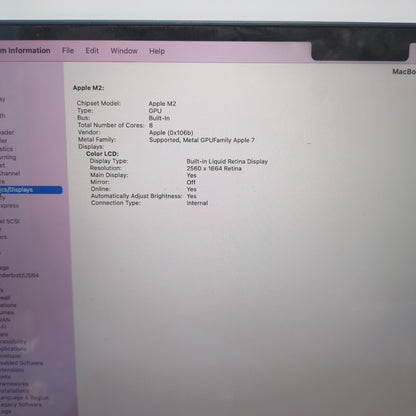Click the 'Yes' value for Online
Screen dimensions: 416x416
(192, 189)
